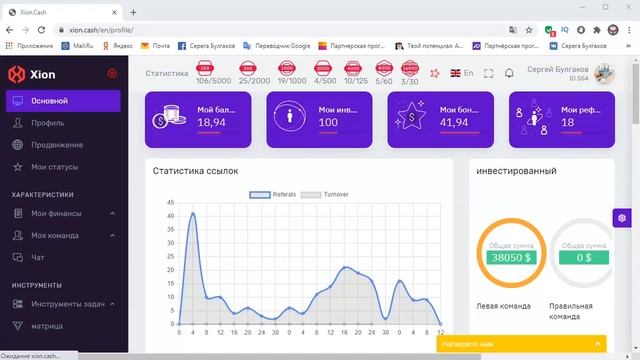Click the 0 $ right team total
This screenshot has width=640, height=360.
584,258
